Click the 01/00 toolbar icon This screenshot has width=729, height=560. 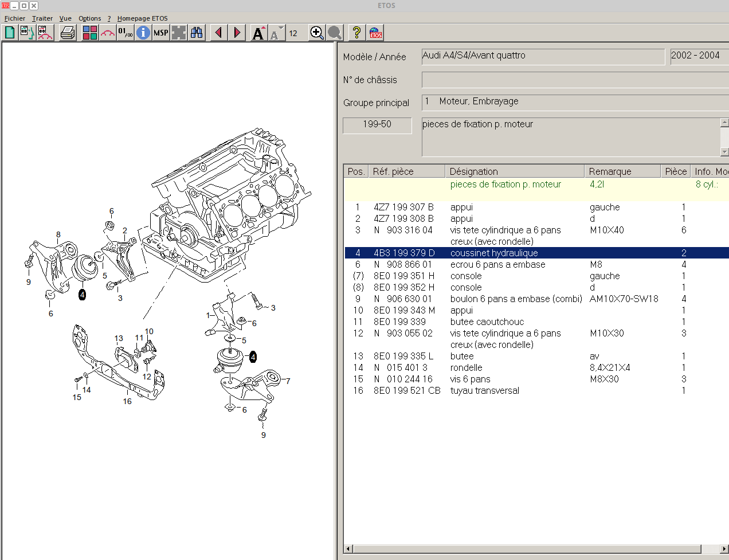pos(126,33)
